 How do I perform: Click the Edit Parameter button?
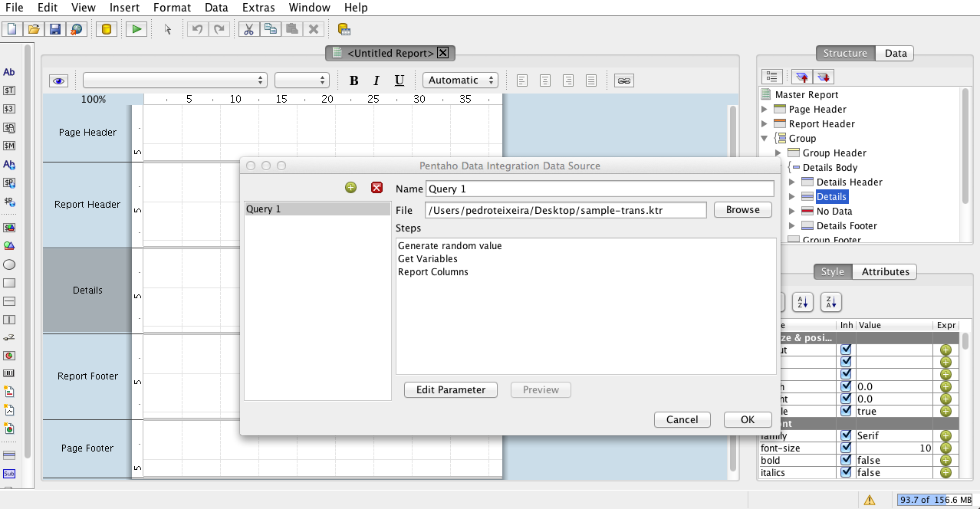coord(451,390)
